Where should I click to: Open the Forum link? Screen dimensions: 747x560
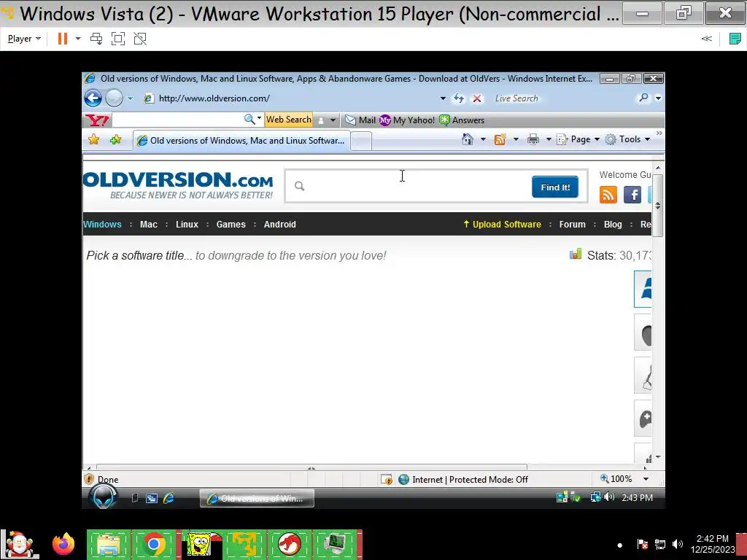[x=572, y=225]
